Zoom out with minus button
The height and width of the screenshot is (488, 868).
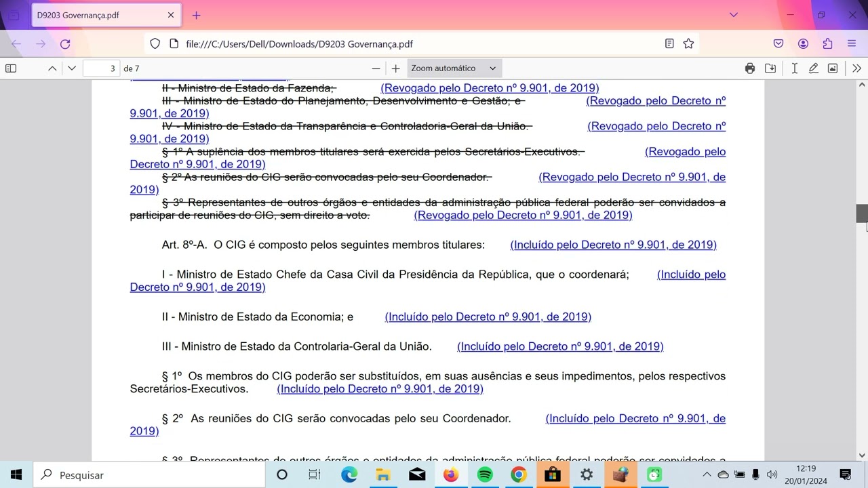click(376, 68)
